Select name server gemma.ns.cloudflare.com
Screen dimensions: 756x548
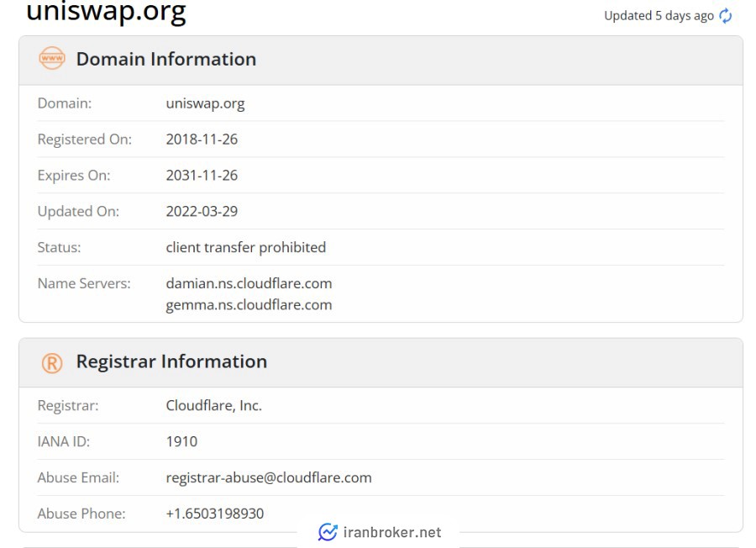pos(249,305)
